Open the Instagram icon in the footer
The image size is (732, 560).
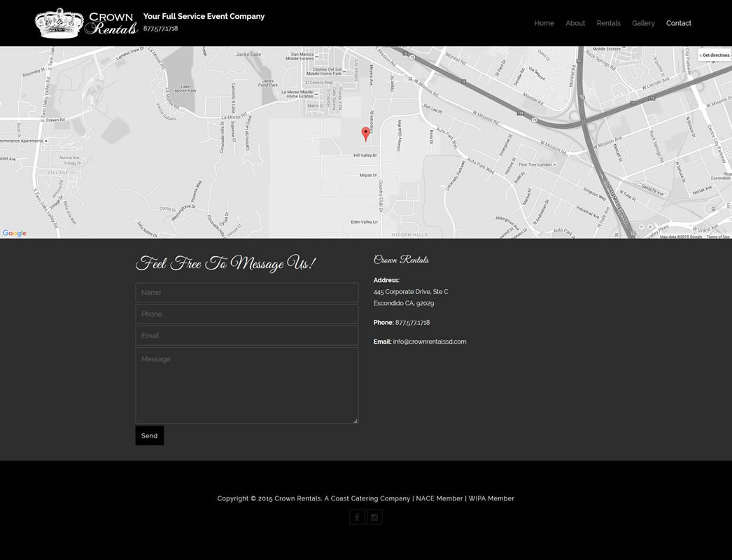pos(374,517)
